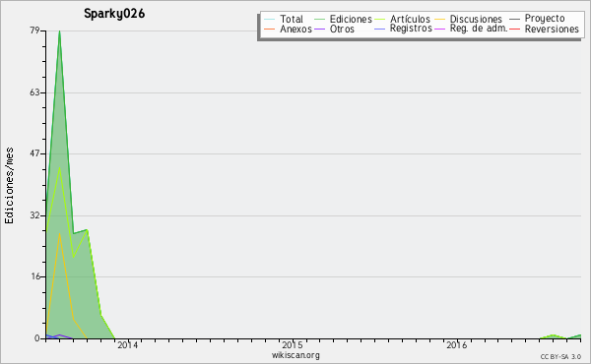Select the Total legend entry
This screenshot has width=591, height=364.
(292, 19)
